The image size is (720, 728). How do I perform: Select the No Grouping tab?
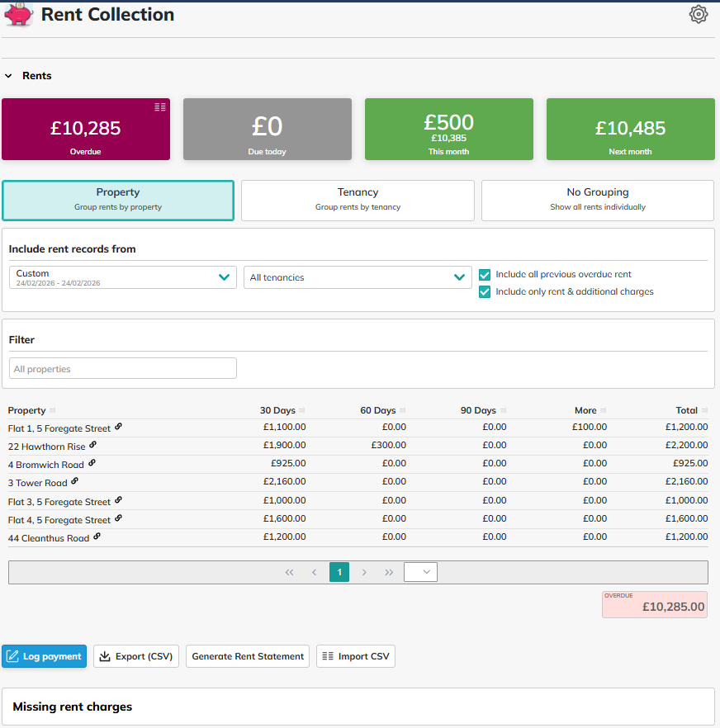pos(597,201)
